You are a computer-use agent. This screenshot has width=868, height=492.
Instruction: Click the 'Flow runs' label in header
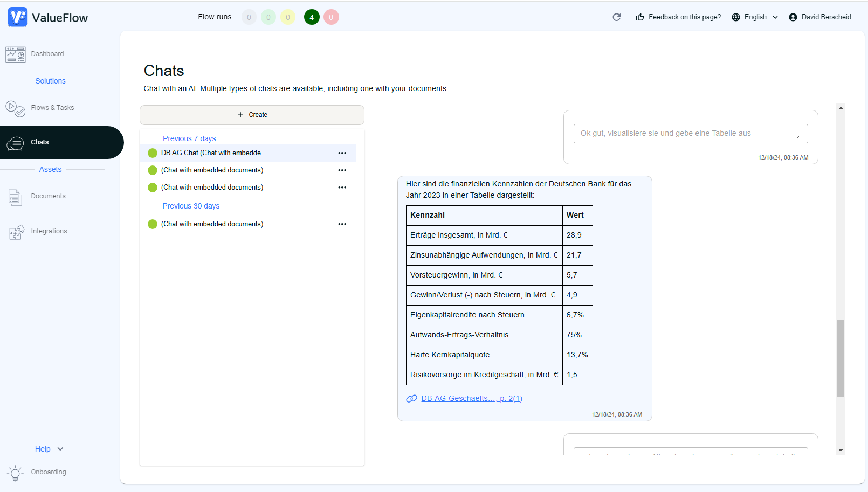215,17
